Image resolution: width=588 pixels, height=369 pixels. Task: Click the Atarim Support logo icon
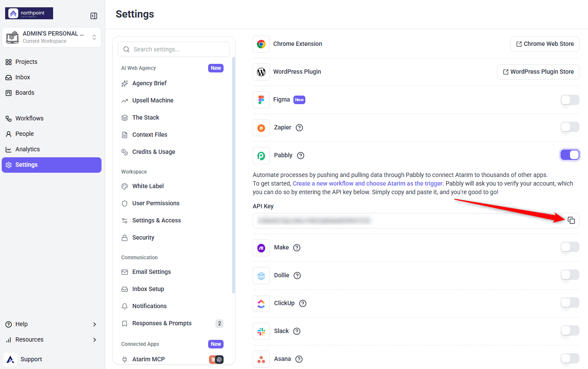coord(10,359)
